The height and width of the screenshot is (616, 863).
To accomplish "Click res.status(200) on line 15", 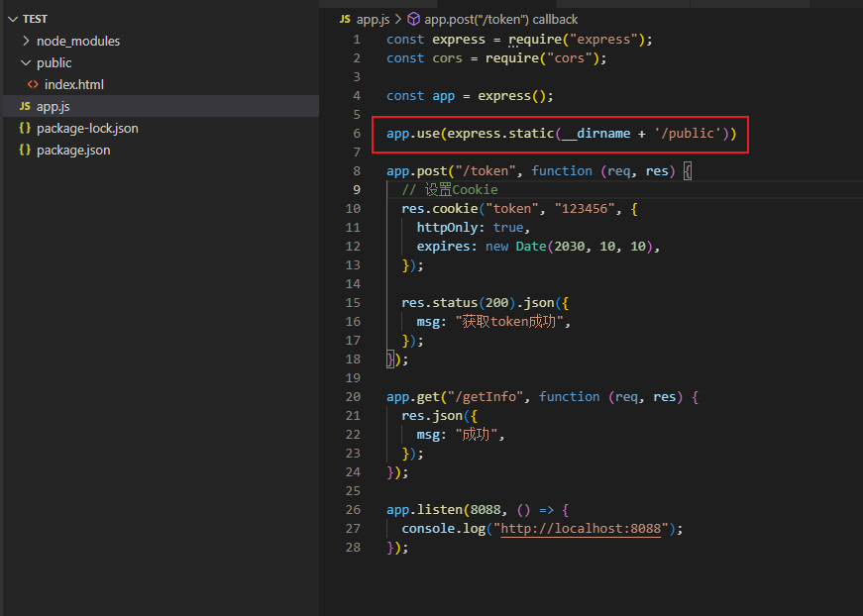I will pos(459,302).
